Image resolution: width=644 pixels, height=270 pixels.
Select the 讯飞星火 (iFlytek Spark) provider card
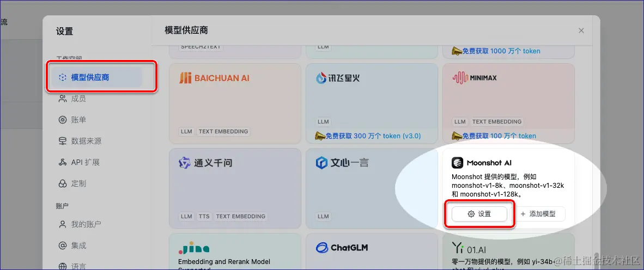[372, 103]
